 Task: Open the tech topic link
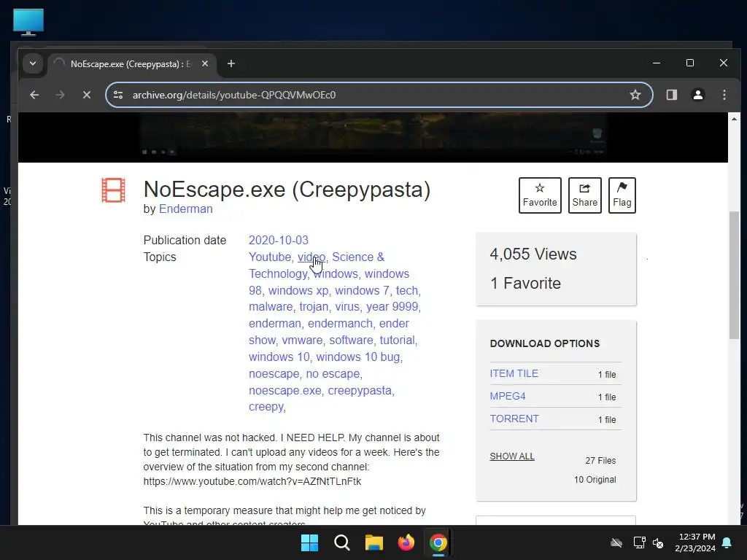(x=407, y=290)
